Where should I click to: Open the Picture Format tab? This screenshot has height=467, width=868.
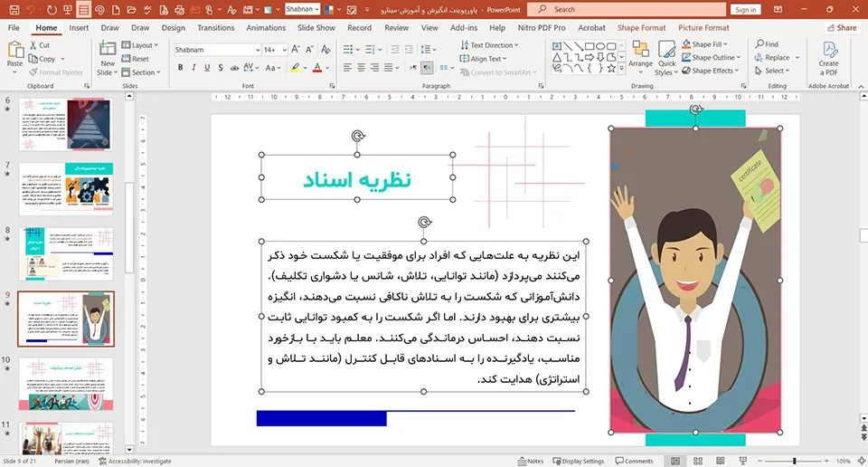(x=703, y=28)
